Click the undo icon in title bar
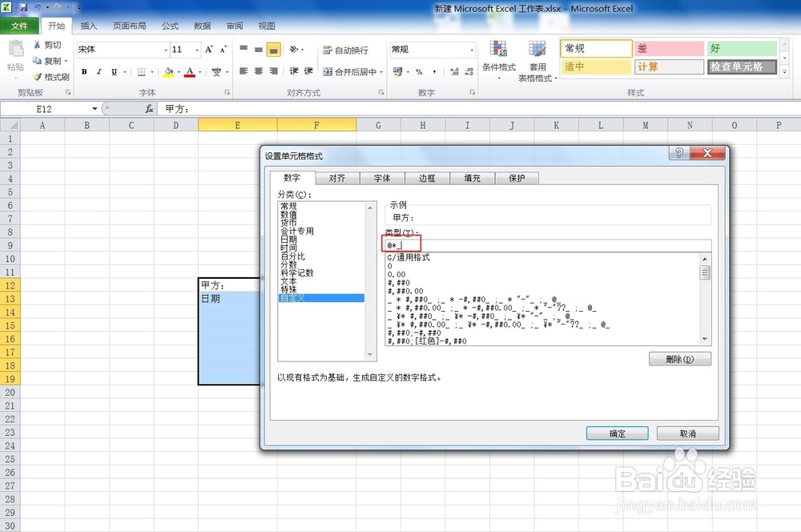The image size is (801, 532). pos(38,8)
